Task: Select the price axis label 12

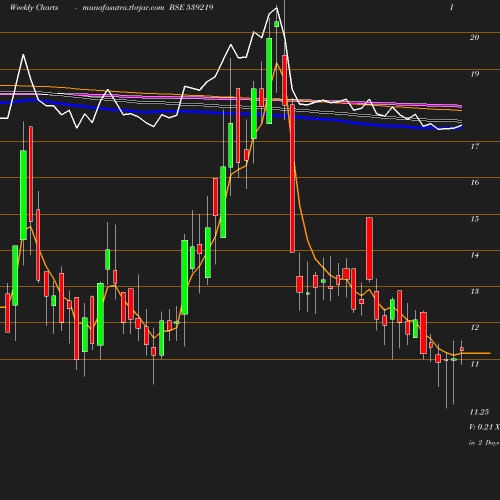Action: [475, 327]
